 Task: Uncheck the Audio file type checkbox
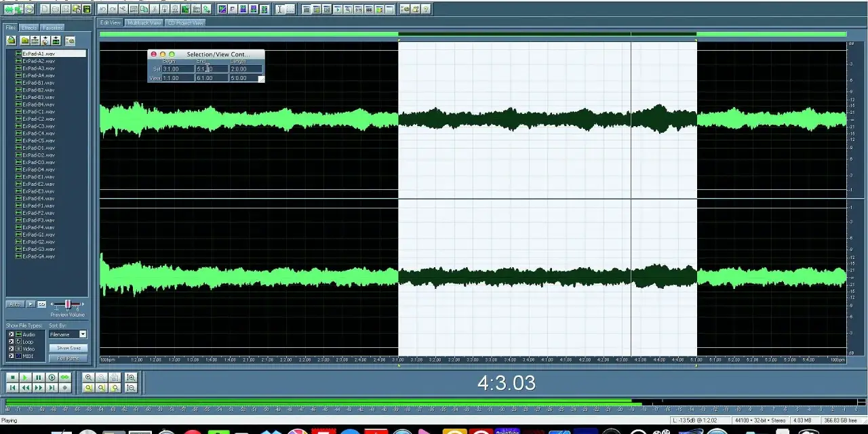click(11, 334)
